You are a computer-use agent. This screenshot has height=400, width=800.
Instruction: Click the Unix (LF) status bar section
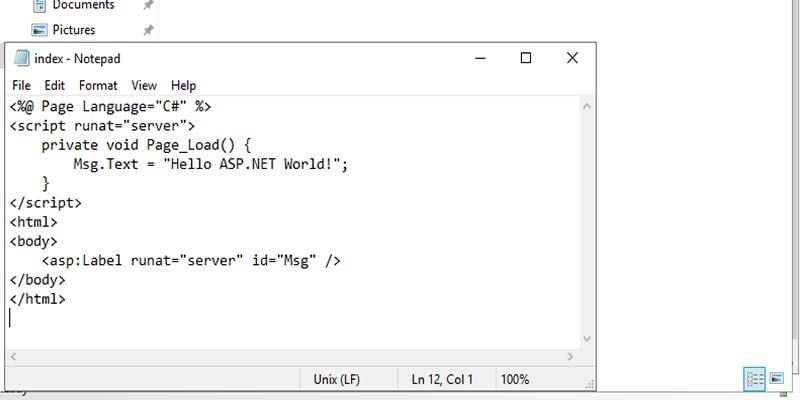[337, 380]
